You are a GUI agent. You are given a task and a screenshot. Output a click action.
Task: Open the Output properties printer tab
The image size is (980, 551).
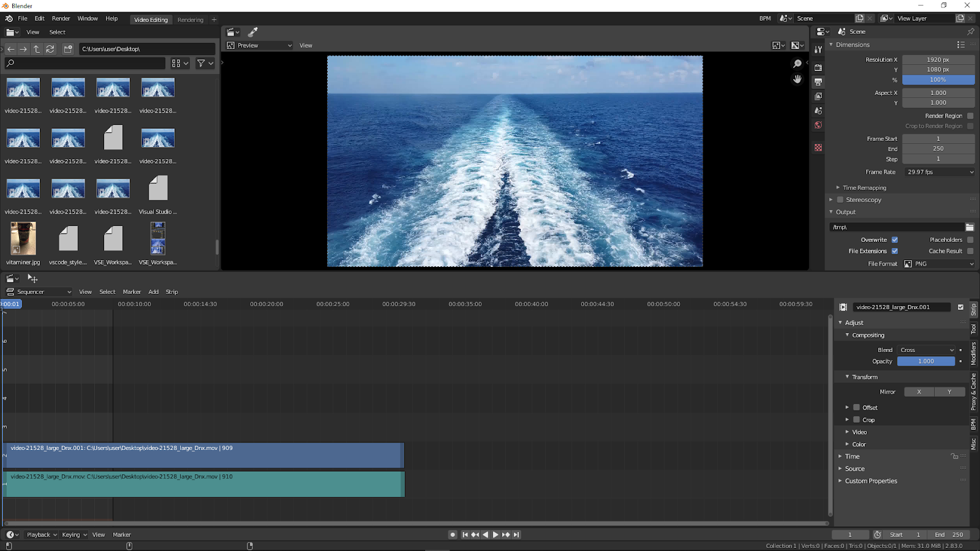(x=818, y=82)
